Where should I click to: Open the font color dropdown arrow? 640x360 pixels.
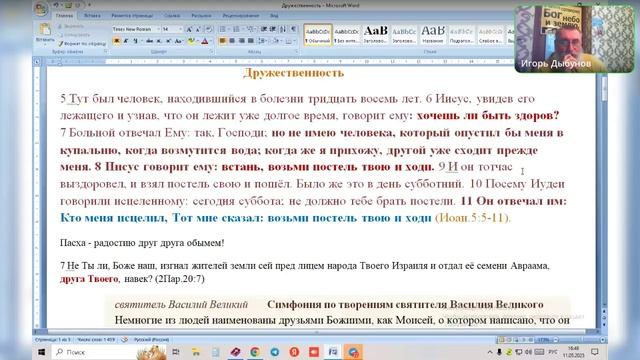(x=211, y=41)
